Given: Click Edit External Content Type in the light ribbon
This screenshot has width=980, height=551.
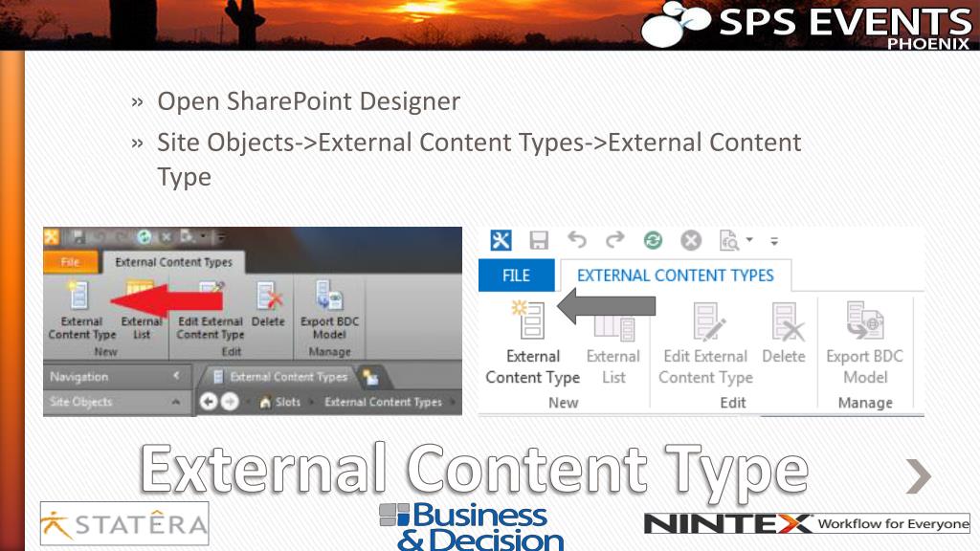Looking at the screenshot, I should tap(705, 343).
